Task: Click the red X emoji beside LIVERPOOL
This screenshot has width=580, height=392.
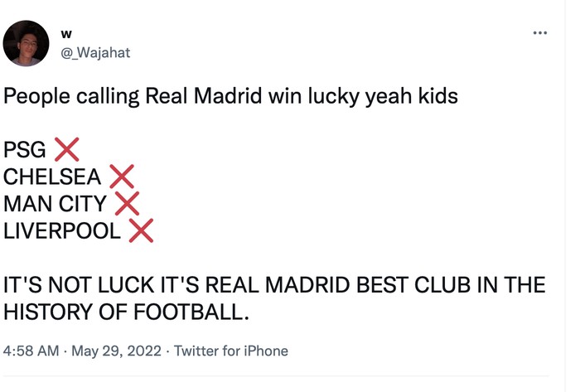Action: pyautogui.click(x=141, y=230)
